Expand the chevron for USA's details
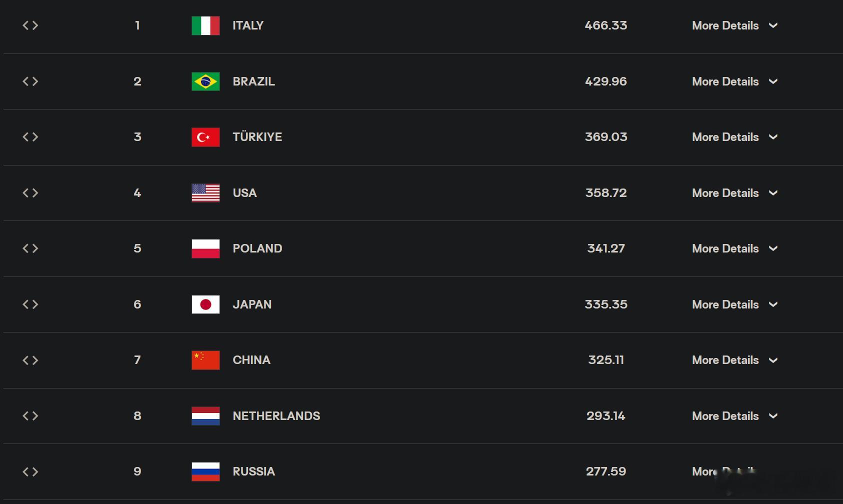843x504 pixels. 773,193
